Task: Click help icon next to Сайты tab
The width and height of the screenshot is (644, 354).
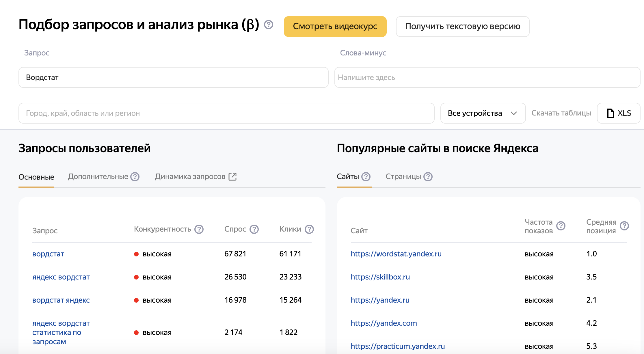Action: 366,176
